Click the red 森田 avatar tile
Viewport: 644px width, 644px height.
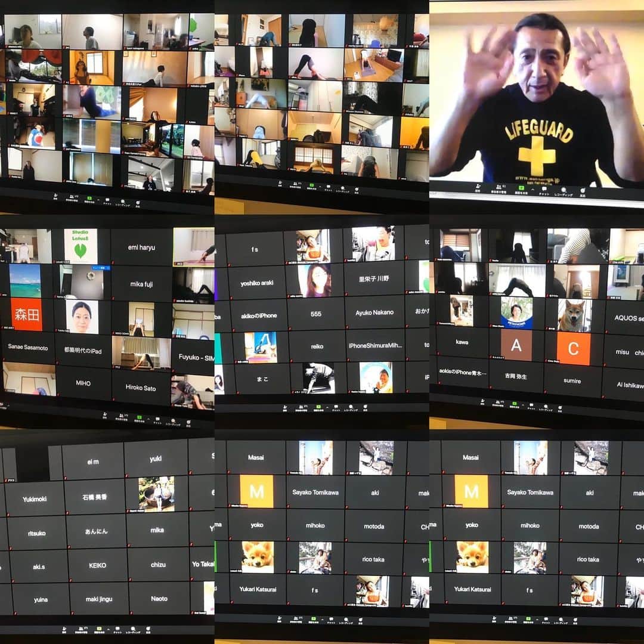coord(26,315)
